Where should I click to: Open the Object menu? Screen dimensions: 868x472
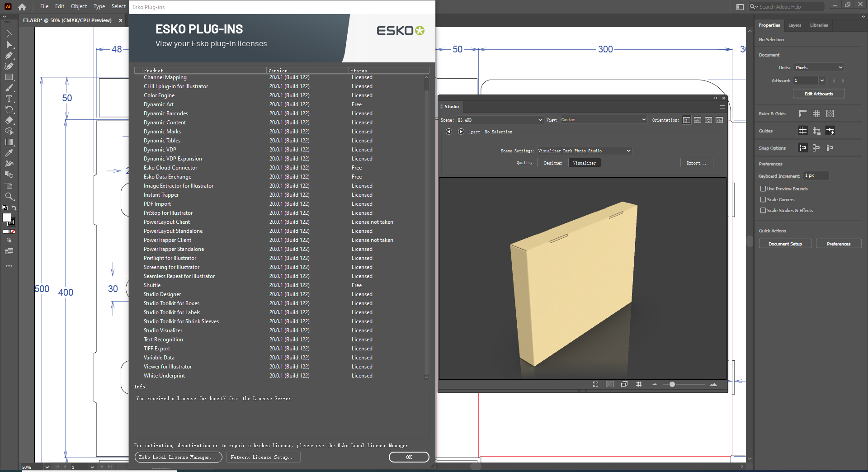click(79, 6)
